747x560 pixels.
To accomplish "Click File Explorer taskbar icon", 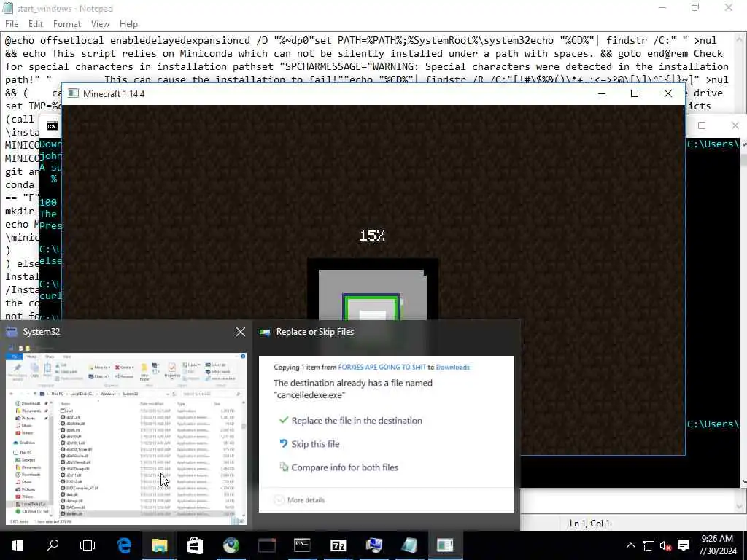I will coord(160,545).
